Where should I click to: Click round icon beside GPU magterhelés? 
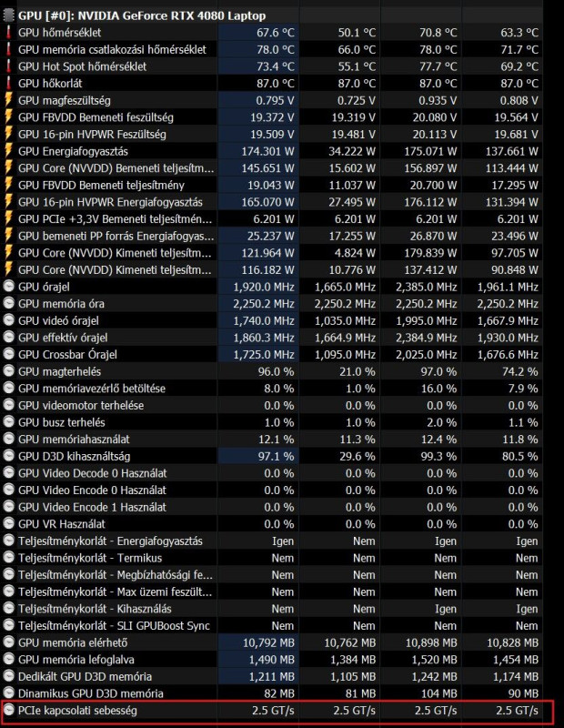pos(8,371)
